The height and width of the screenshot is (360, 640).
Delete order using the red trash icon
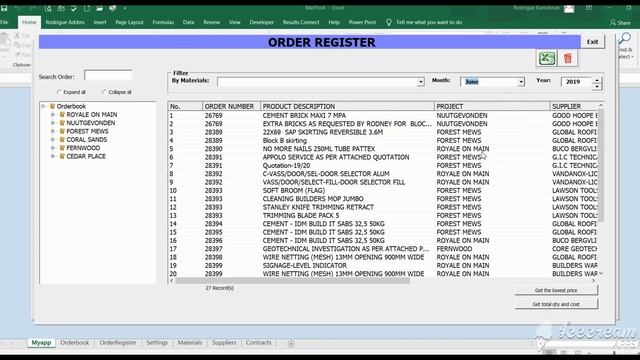click(568, 58)
